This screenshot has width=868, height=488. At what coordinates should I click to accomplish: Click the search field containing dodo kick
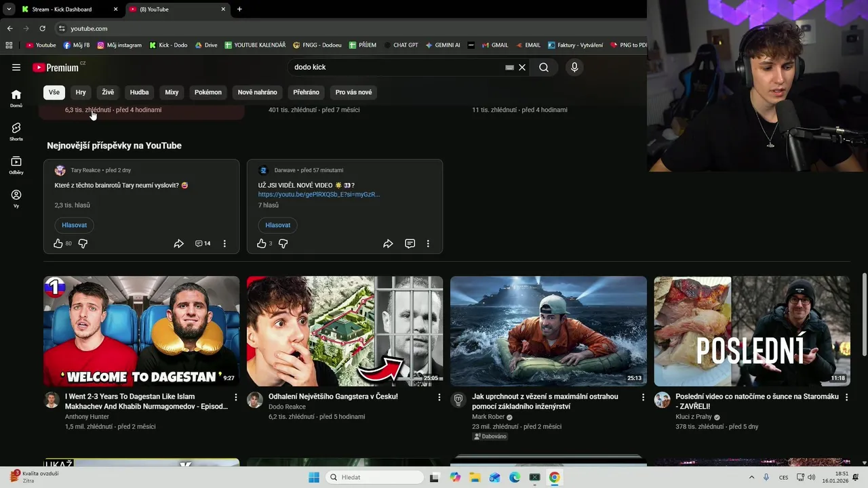click(397, 67)
